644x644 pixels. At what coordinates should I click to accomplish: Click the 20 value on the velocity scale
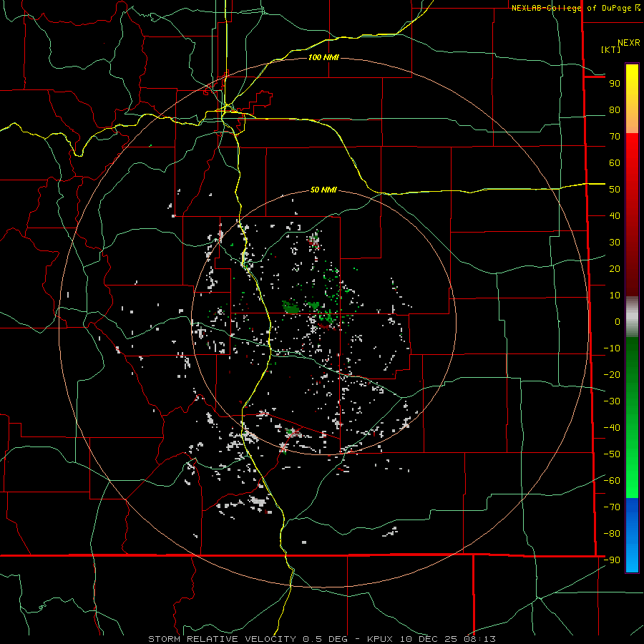coord(615,269)
